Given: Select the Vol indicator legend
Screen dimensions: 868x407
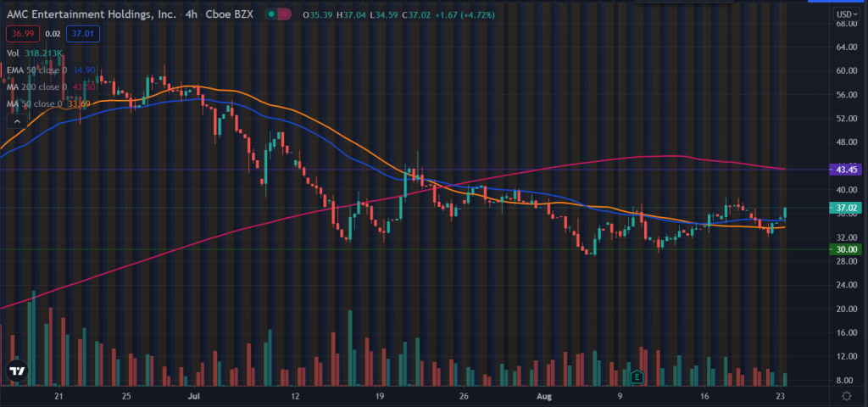Looking at the screenshot, I should tap(34, 53).
